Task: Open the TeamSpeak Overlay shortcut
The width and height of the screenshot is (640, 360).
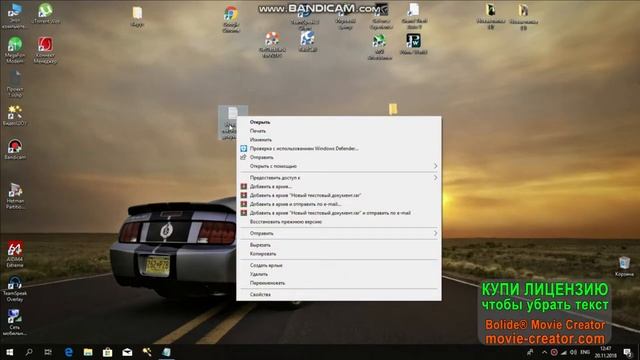Action: [x=15, y=289]
